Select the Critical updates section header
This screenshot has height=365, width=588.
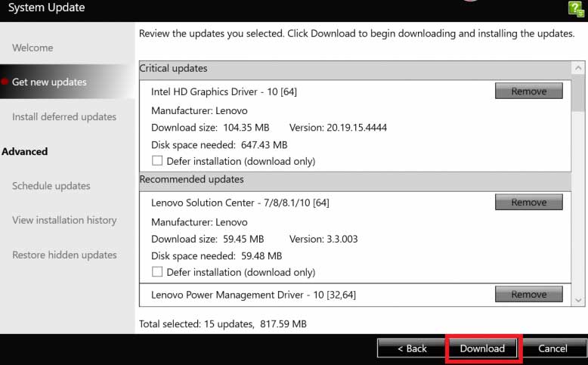pos(355,70)
